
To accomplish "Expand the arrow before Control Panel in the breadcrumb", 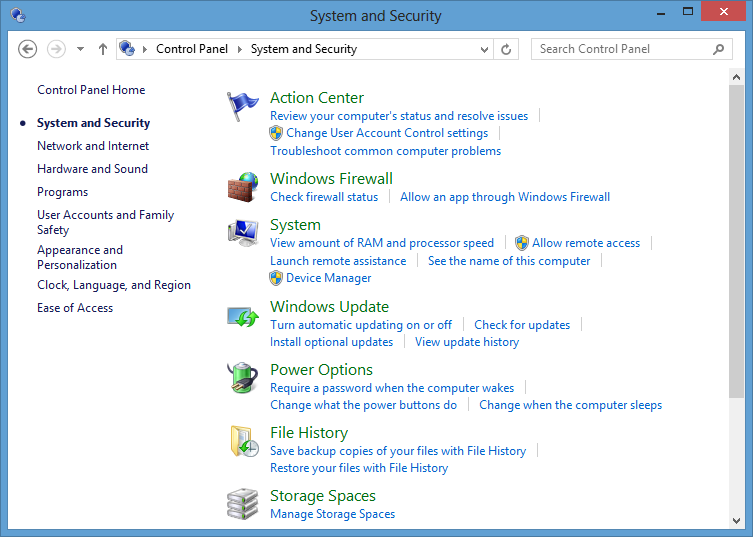I will click(145, 49).
